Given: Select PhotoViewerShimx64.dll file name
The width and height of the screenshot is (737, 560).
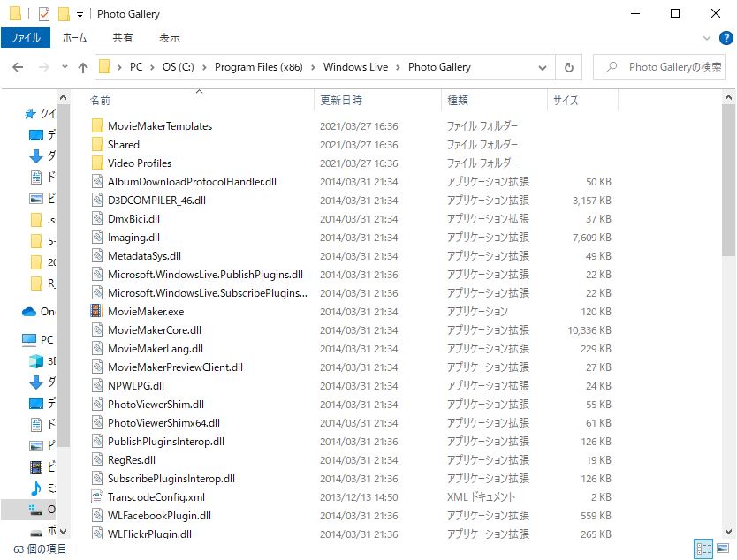Looking at the screenshot, I should pos(163,423).
